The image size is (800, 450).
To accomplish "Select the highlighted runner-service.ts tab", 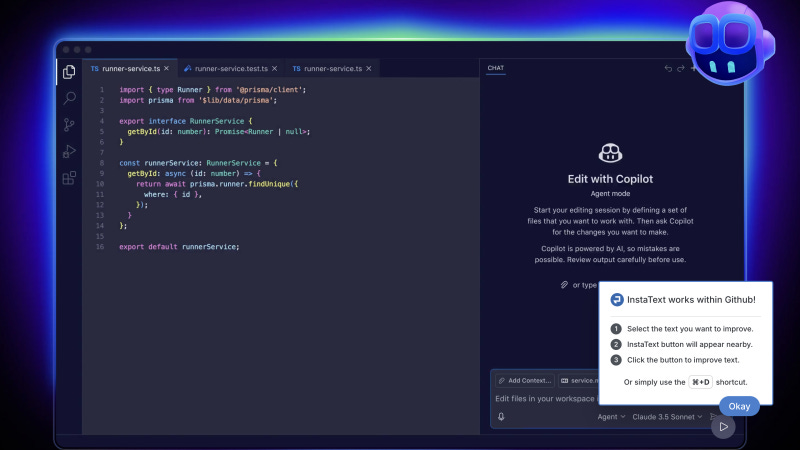I will (130, 68).
